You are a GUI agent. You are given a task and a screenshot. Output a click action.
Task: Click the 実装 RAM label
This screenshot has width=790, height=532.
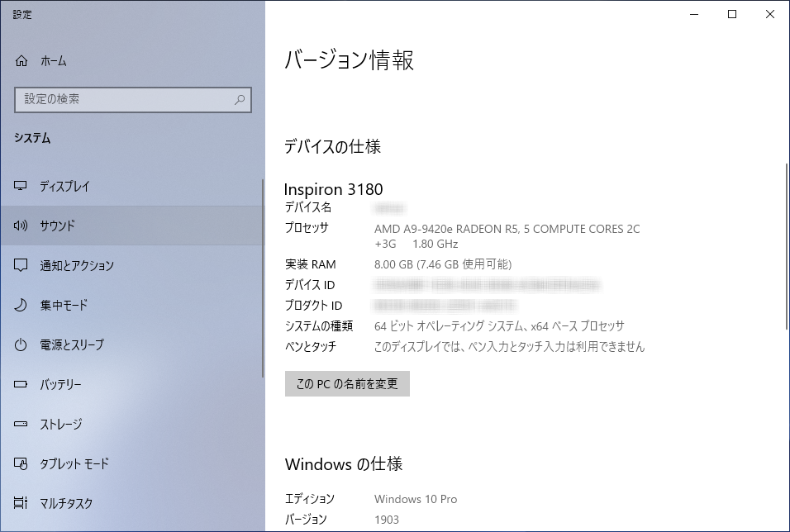pos(311,264)
